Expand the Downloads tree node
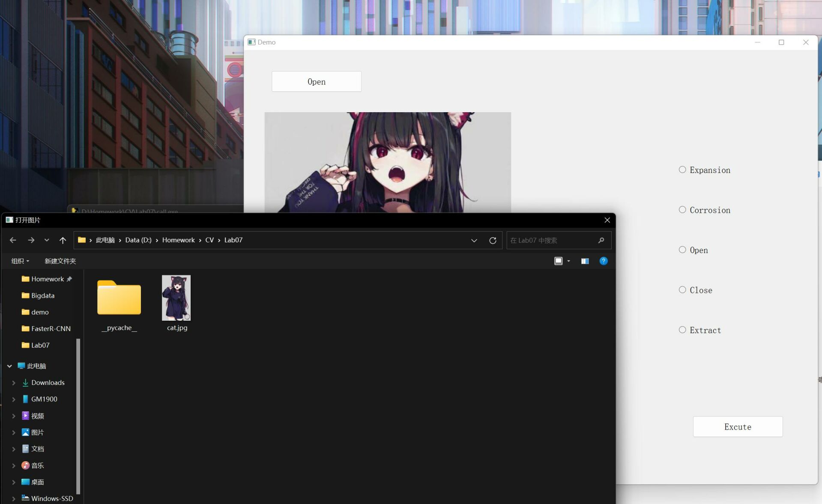 click(14, 382)
